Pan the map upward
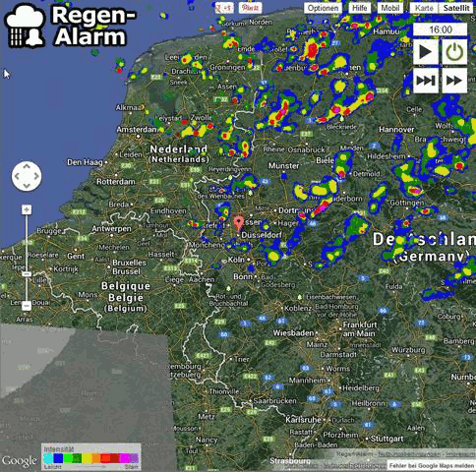 [27, 166]
